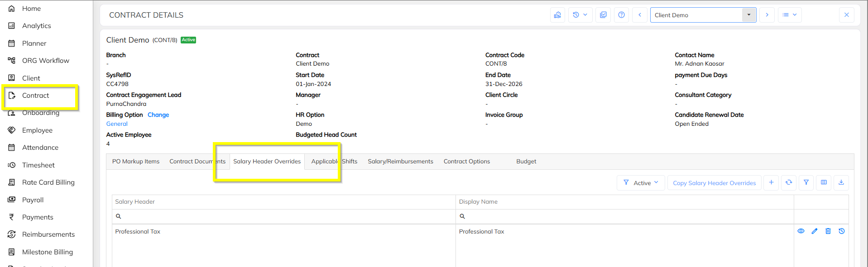
Task: View history of the Professional Tax row
Action: coord(842,231)
